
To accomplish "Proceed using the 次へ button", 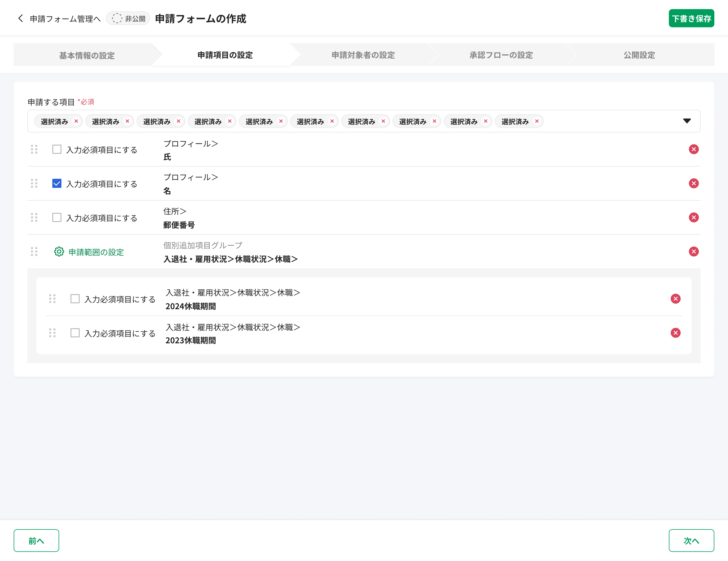I will coord(692,540).
